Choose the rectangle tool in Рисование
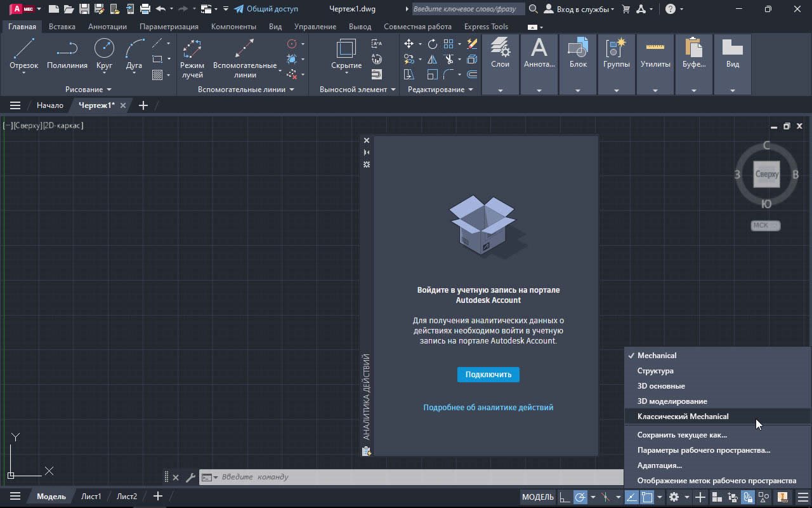 (x=157, y=59)
